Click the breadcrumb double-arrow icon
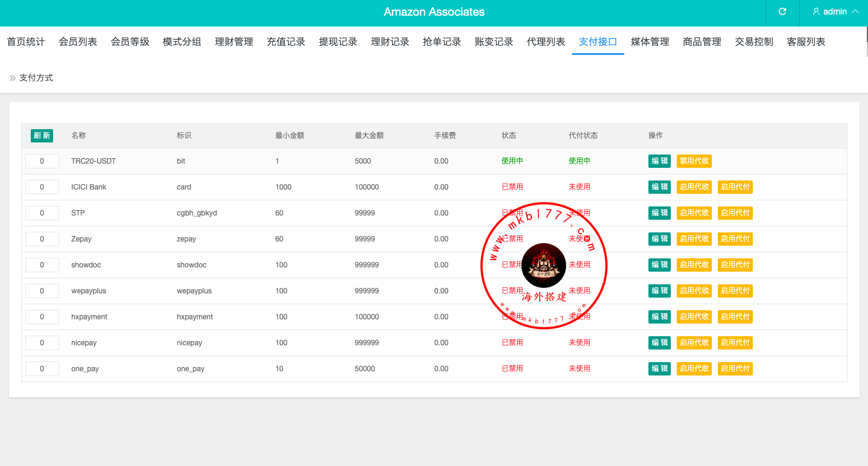The image size is (868, 466). tap(12, 78)
